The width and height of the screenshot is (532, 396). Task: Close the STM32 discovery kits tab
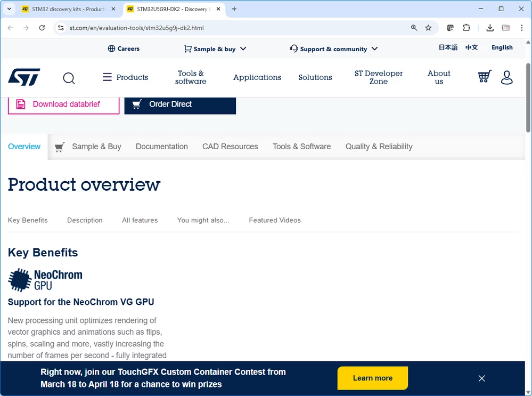pyautogui.click(x=113, y=9)
